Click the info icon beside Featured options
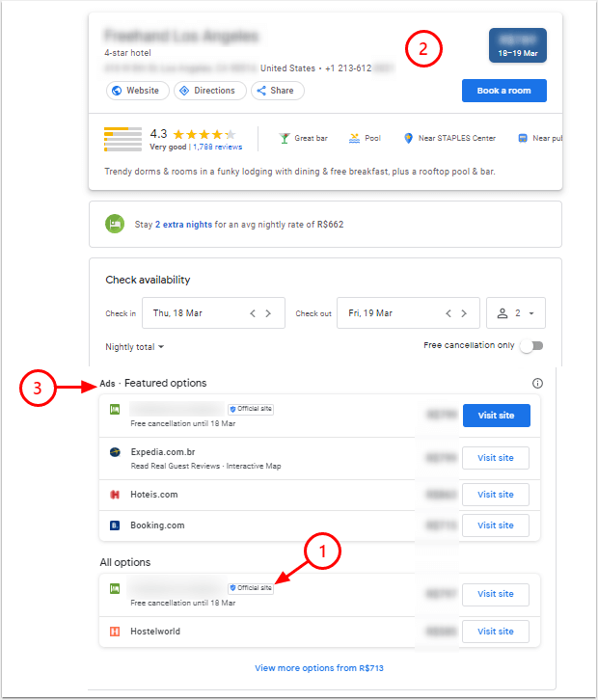Viewport: 598px width, 700px height. 537,384
